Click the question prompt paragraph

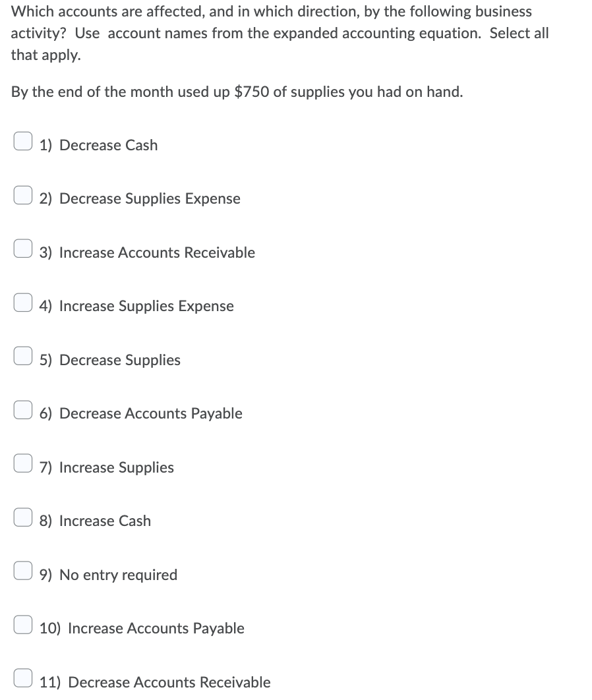(280, 33)
